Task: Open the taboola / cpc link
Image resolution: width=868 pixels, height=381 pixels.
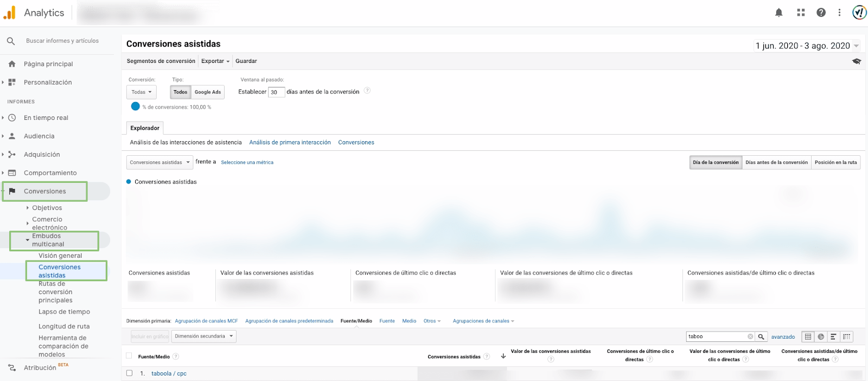Action: point(169,373)
